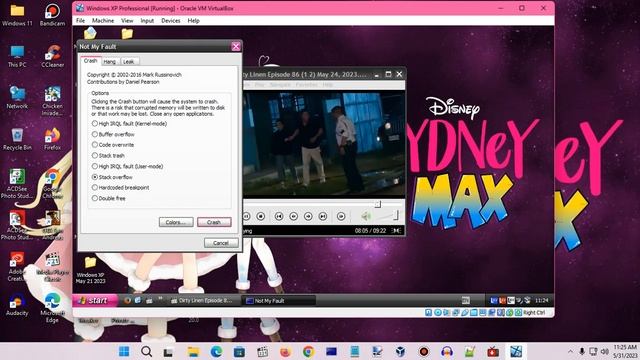The width and height of the screenshot is (640, 360).
Task: Open the CCleaner desktop icon
Action: click(x=52, y=56)
